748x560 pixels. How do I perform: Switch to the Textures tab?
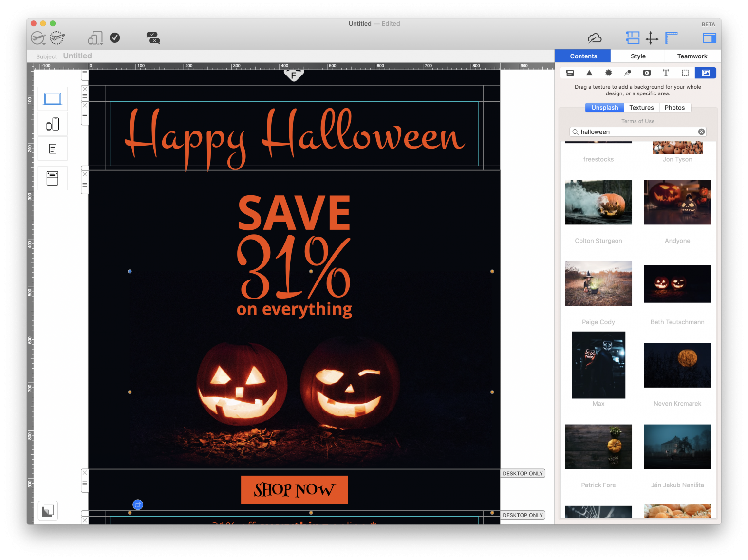pyautogui.click(x=641, y=107)
